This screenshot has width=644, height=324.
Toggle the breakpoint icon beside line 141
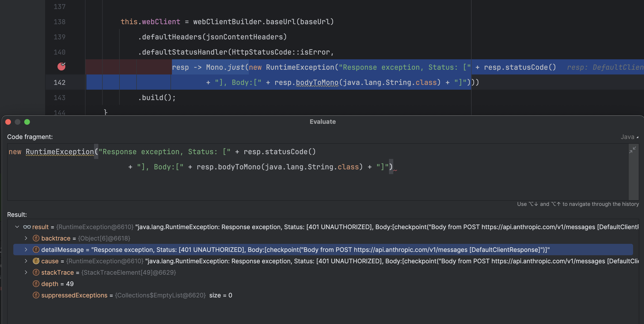[x=61, y=66]
